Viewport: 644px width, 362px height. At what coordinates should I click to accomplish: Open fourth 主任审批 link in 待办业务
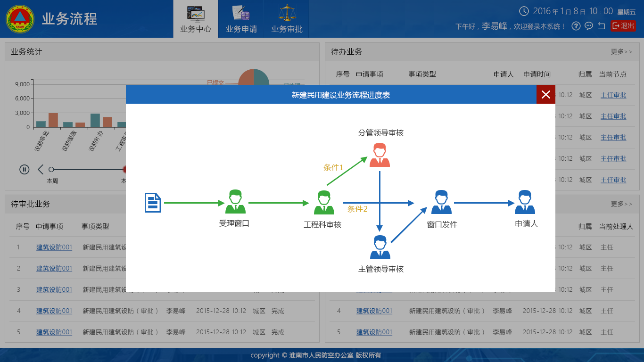point(613,158)
